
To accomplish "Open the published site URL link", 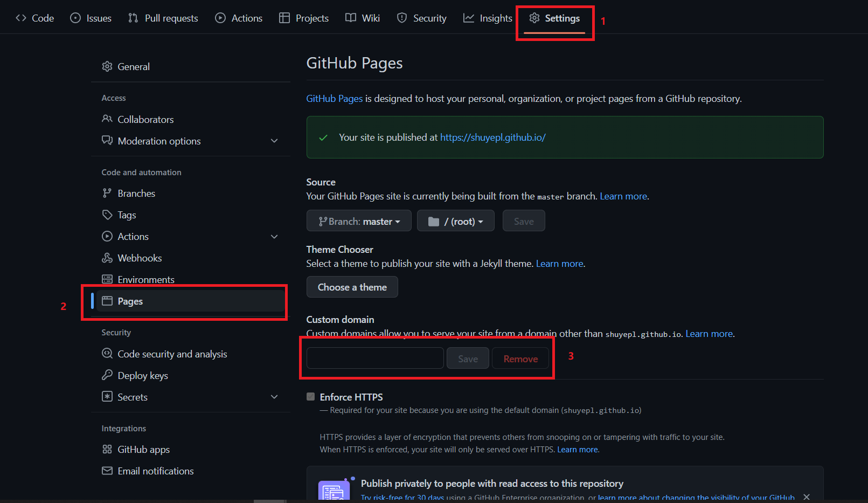I will coord(492,137).
